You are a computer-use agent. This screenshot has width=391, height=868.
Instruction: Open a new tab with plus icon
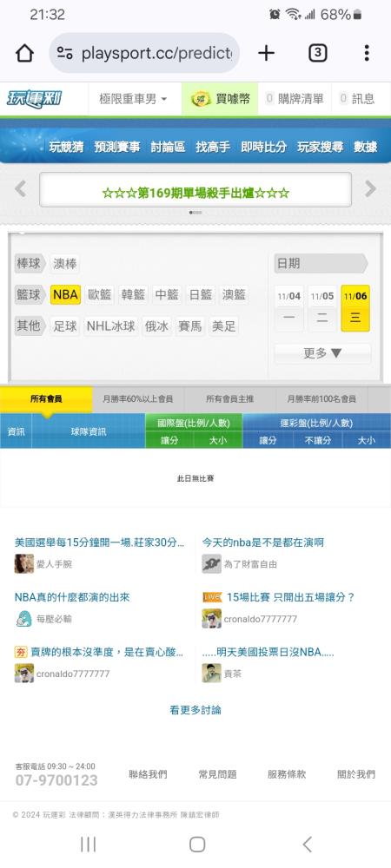[x=267, y=53]
